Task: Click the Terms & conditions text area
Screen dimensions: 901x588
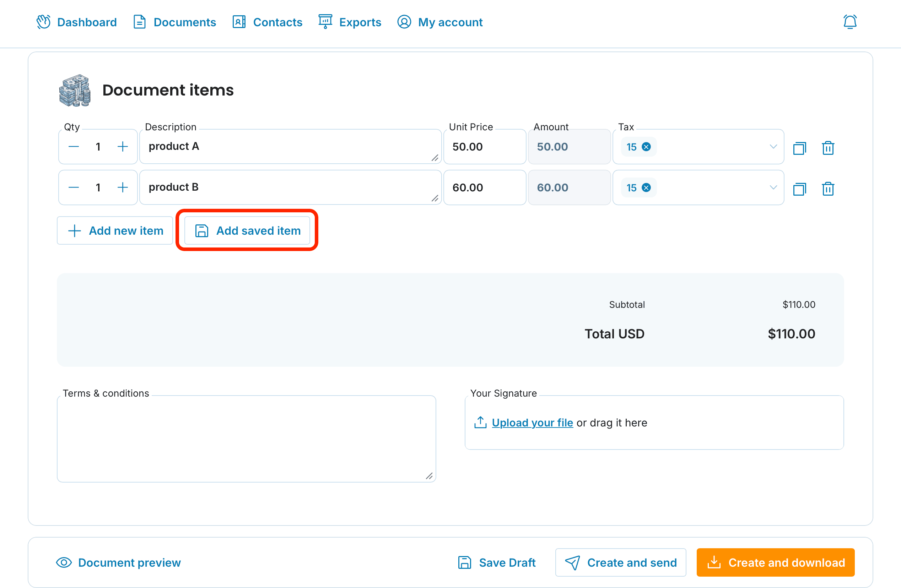Action: (x=247, y=439)
